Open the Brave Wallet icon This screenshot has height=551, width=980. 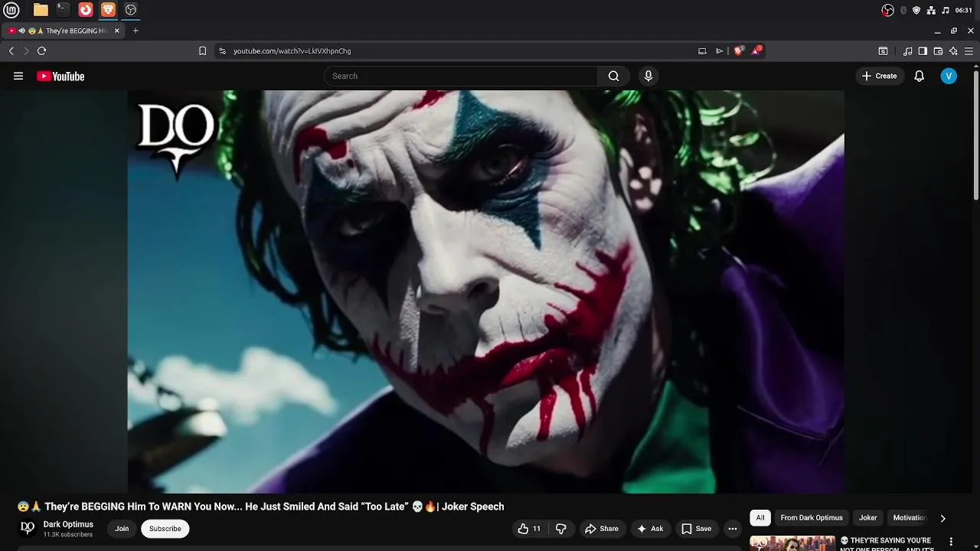point(938,51)
